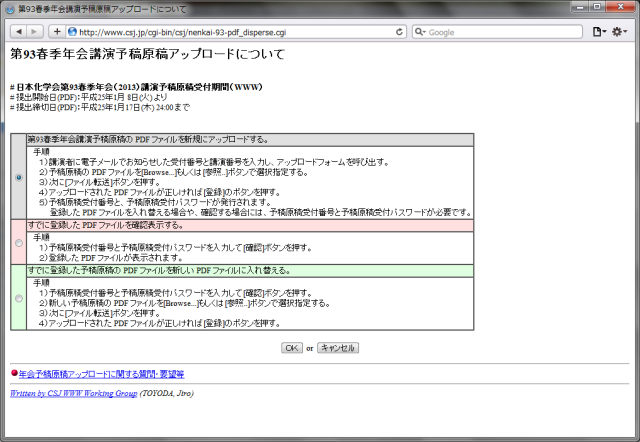
Task: Reload the page via refresh icon
Action: click(x=399, y=32)
